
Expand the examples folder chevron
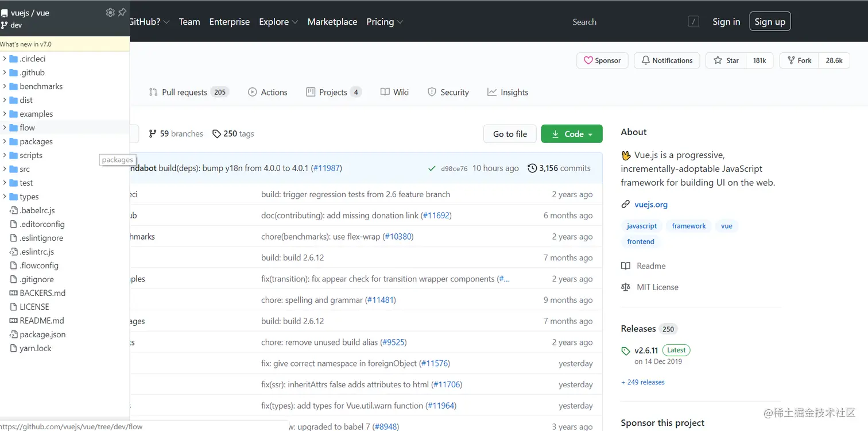coord(5,114)
